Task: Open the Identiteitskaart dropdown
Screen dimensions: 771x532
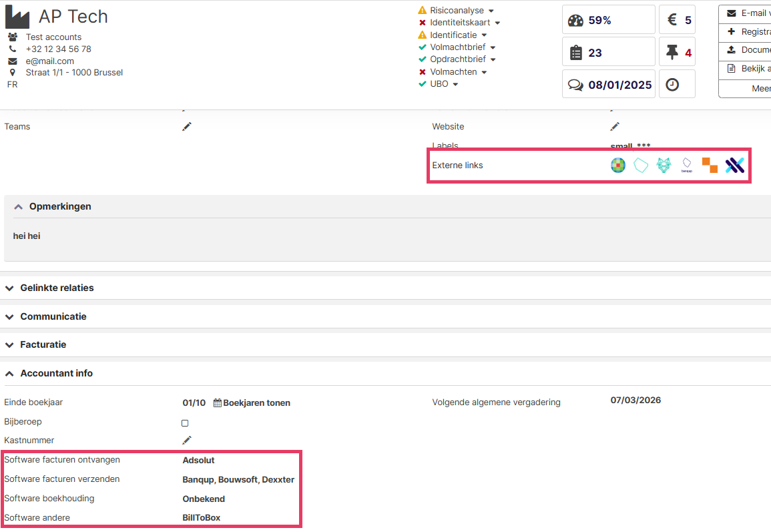Action: [x=497, y=23]
